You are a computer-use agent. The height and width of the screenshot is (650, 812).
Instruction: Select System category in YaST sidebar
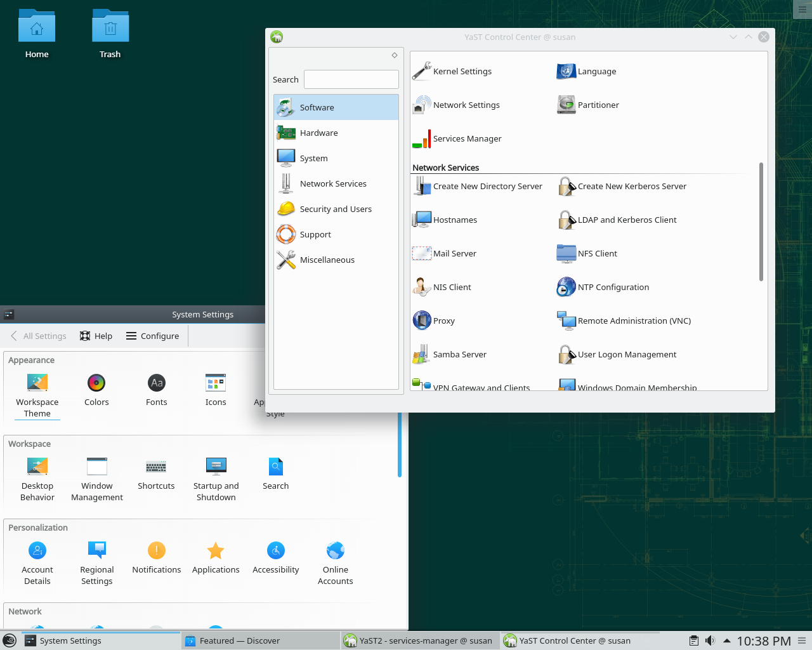point(336,158)
